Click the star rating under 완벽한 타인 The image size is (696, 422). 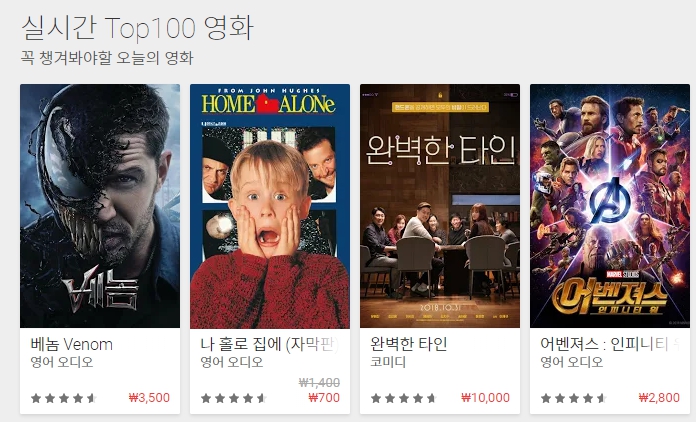(x=404, y=398)
